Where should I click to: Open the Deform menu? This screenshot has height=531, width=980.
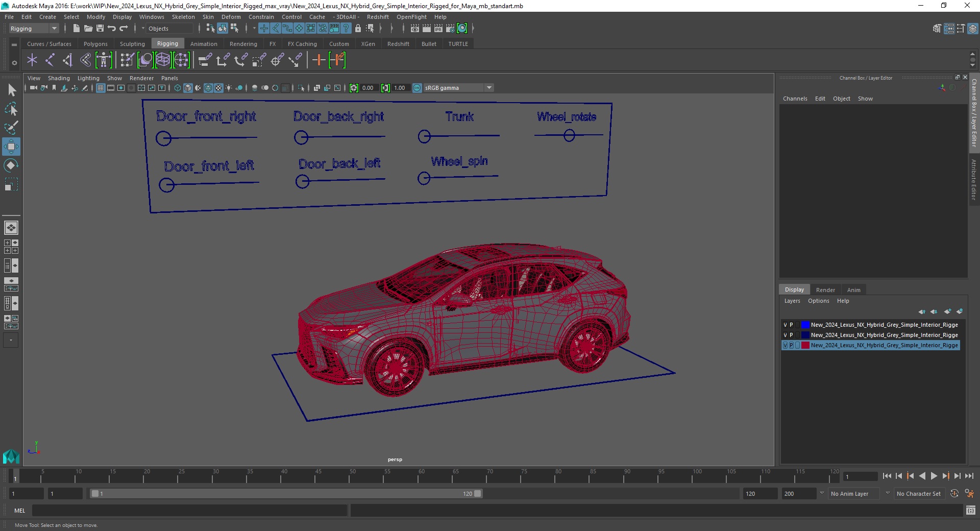231,17
